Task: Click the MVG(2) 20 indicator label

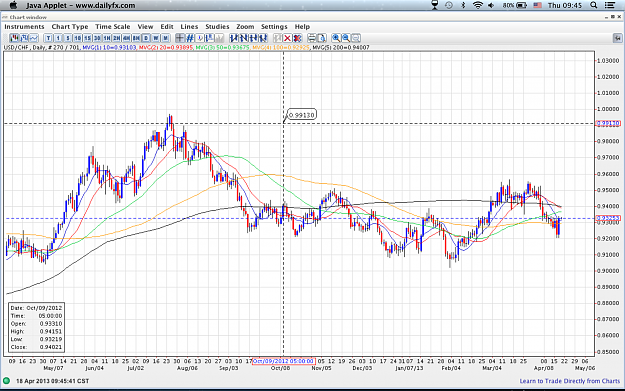Action: point(166,47)
